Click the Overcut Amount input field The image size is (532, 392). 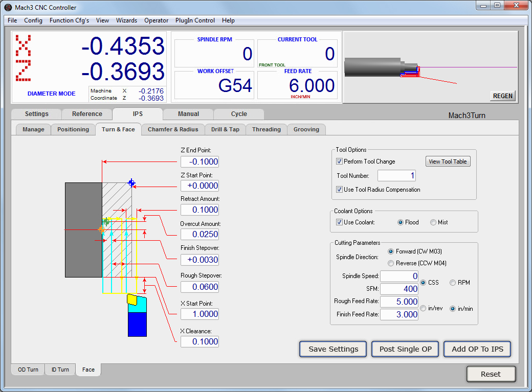point(199,234)
